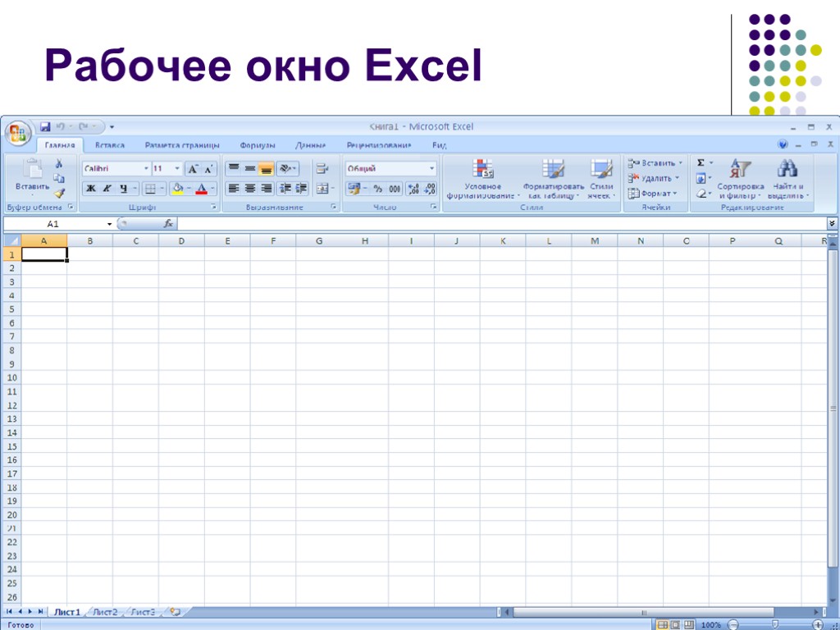Screen dimensions: 840x630
Task: Apply the comma style 000 format
Action: pyautogui.click(x=395, y=188)
